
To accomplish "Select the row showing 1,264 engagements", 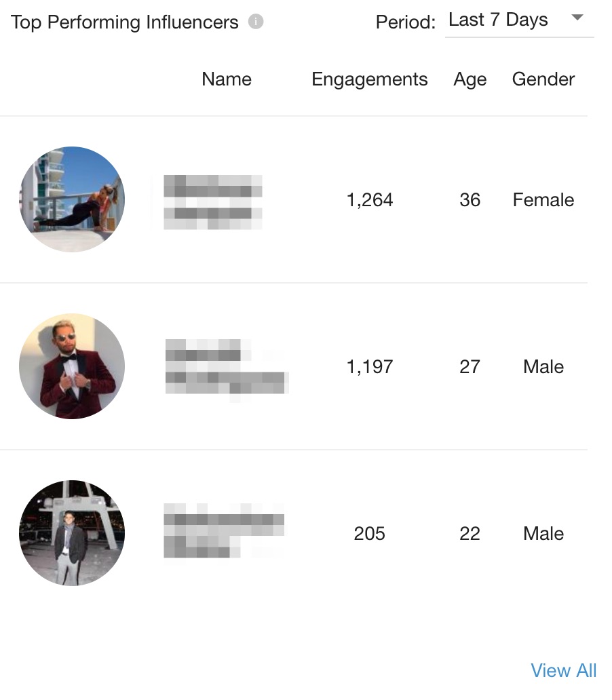I will pos(370,199).
